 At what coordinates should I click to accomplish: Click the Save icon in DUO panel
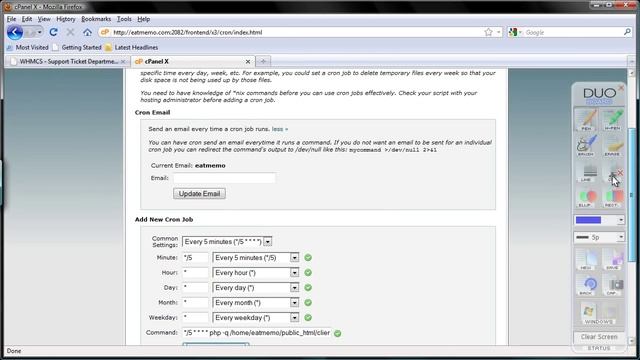pos(613,260)
